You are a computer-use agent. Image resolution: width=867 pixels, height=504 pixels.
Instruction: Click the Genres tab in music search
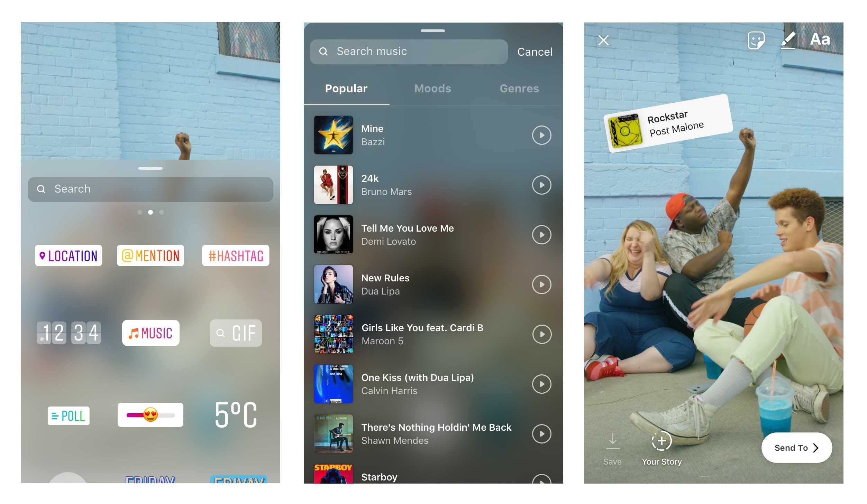pos(519,89)
